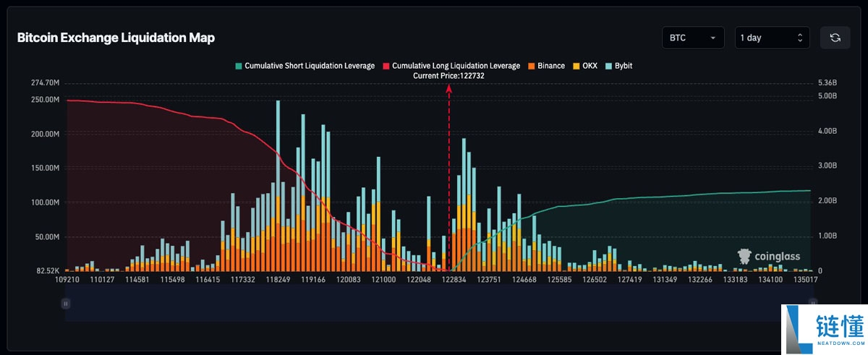
Task: Hide the Binance series via legend
Action: (x=546, y=66)
